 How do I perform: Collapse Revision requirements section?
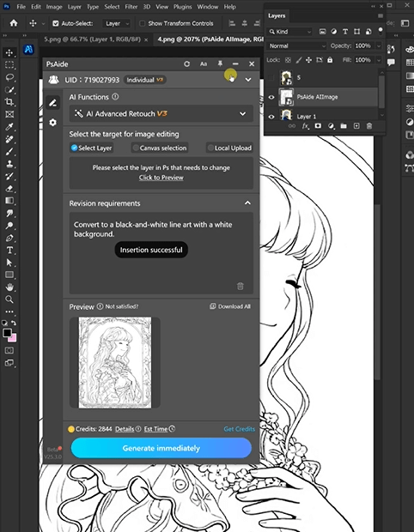[x=247, y=203]
